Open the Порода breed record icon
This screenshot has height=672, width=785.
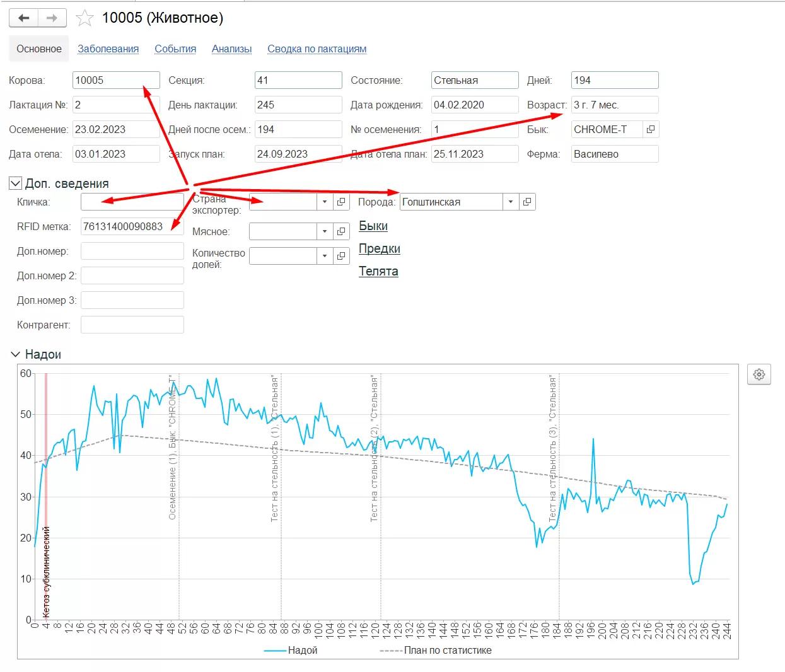(527, 202)
